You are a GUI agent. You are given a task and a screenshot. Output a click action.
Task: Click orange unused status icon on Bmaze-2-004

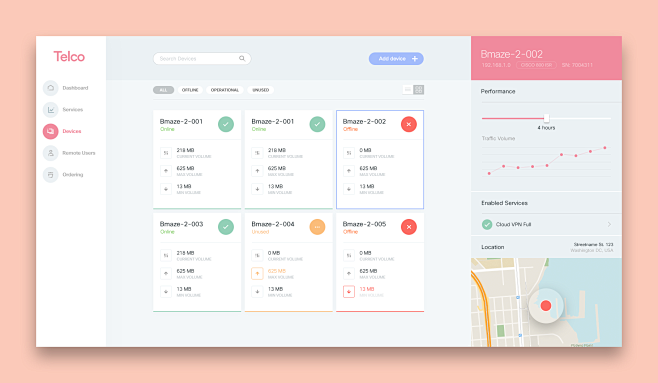pyautogui.click(x=317, y=227)
